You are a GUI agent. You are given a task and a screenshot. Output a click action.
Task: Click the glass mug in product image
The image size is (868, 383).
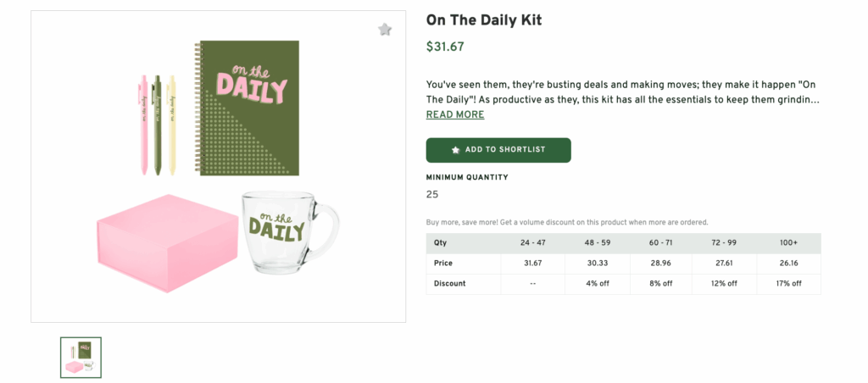(283, 230)
